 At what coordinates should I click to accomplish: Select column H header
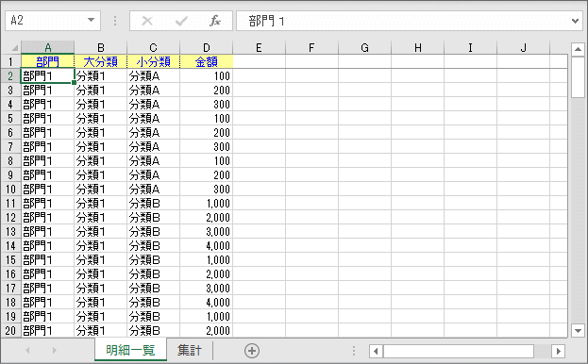[418, 48]
